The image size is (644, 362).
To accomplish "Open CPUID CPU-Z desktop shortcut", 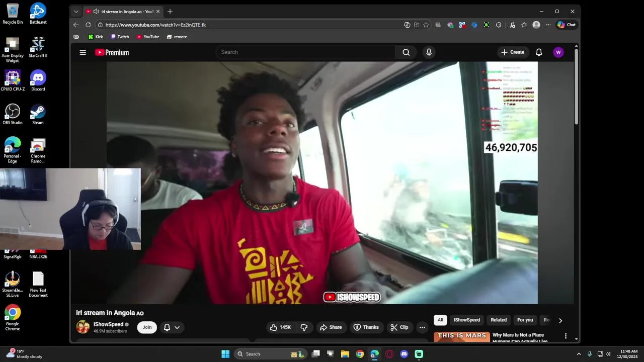I will (13, 80).
